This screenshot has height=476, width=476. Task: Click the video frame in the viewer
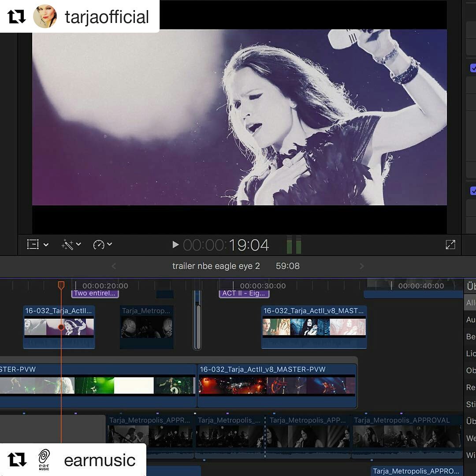pos(239,117)
